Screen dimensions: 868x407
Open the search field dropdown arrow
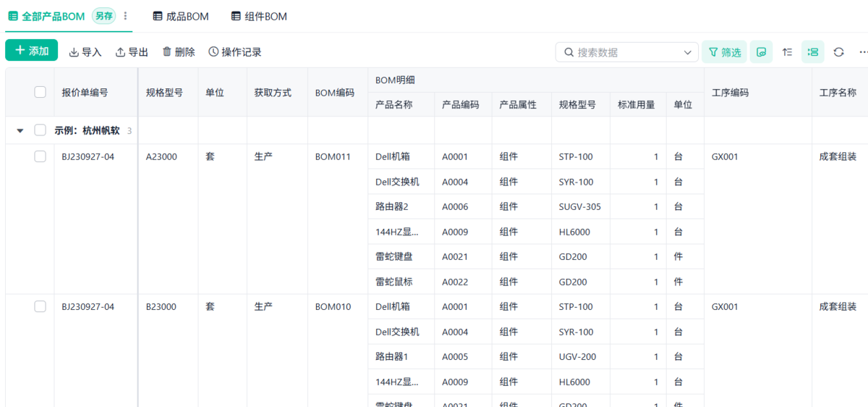(x=688, y=52)
